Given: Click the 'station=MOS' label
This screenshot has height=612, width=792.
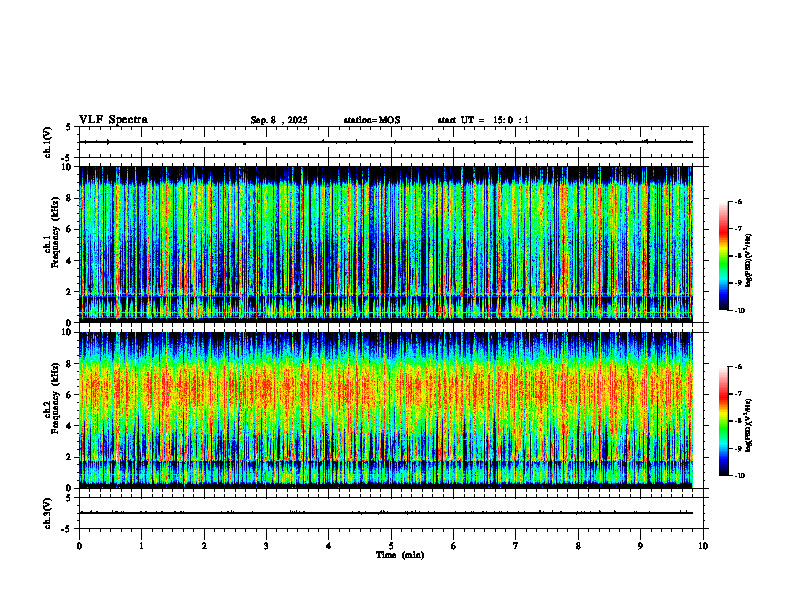Looking at the screenshot, I should pyautogui.click(x=372, y=120).
